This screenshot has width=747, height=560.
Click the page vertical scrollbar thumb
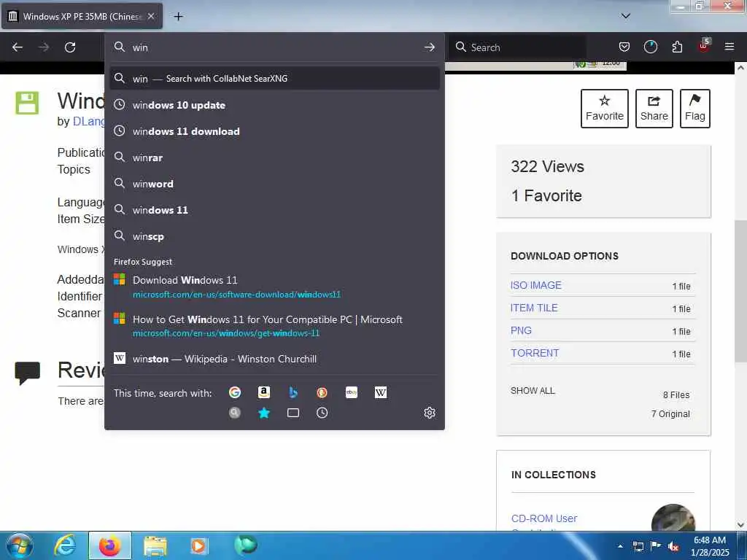click(740, 292)
